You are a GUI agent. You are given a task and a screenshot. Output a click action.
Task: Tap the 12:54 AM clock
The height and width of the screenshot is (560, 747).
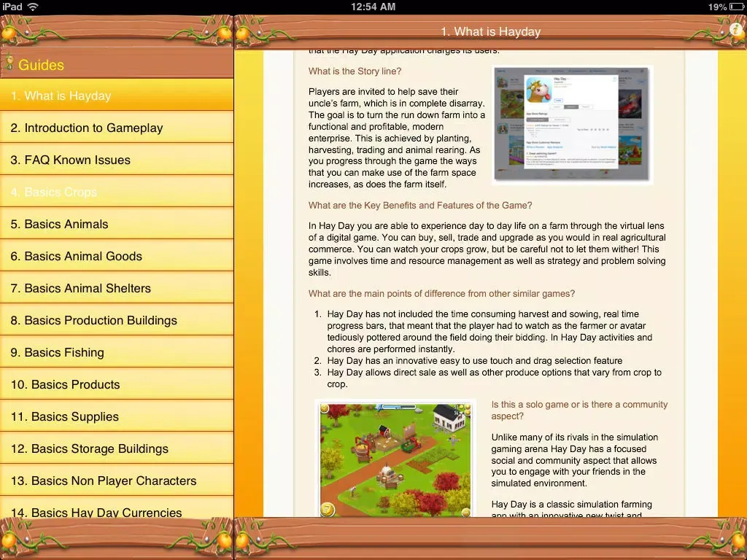[x=373, y=7]
